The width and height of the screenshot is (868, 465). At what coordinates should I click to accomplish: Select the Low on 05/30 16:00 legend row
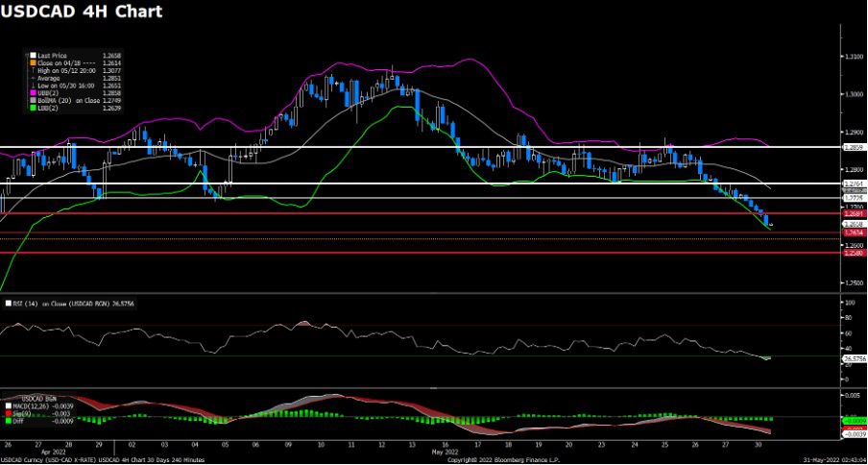(76, 86)
